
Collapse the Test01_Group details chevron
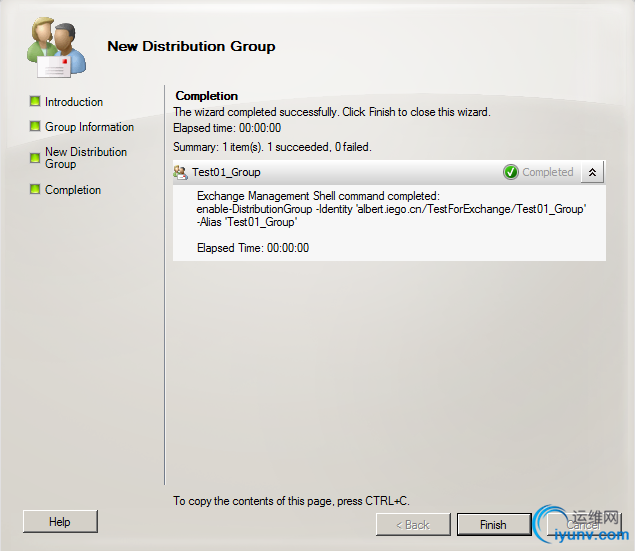coord(592,172)
